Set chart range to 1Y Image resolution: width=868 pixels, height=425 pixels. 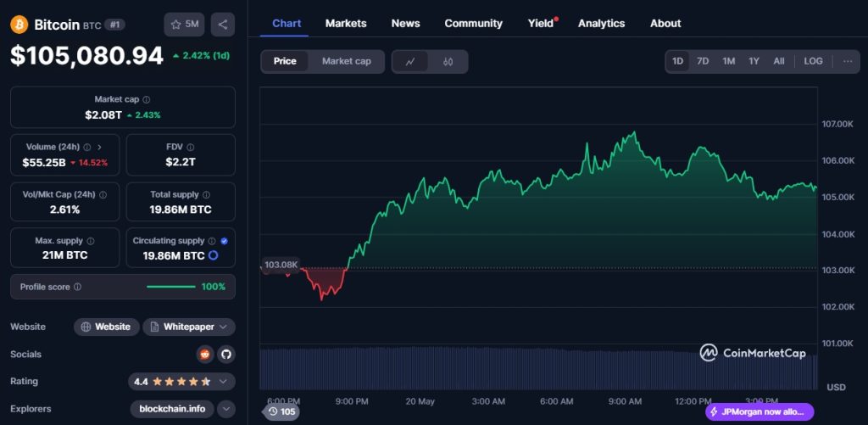coord(754,61)
